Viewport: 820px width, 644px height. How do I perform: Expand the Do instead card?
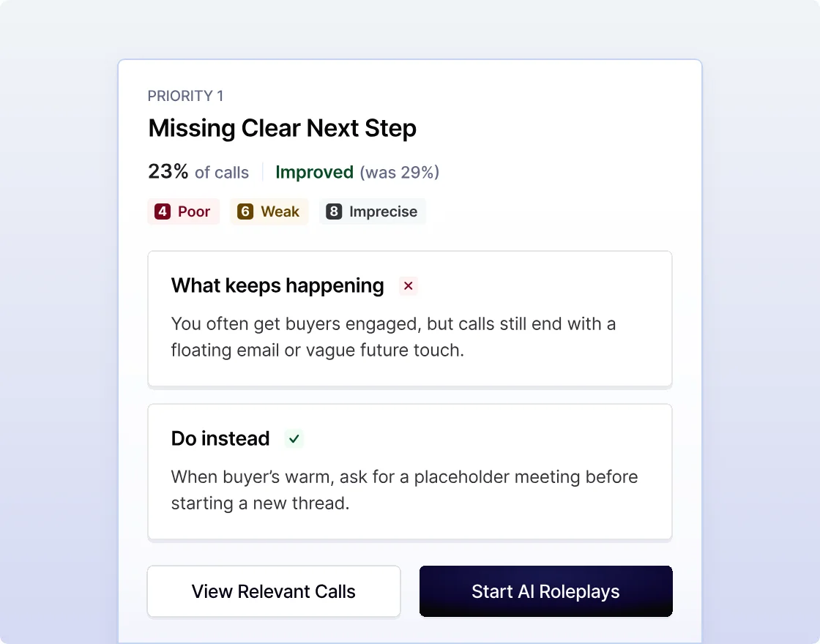pyautogui.click(x=410, y=471)
